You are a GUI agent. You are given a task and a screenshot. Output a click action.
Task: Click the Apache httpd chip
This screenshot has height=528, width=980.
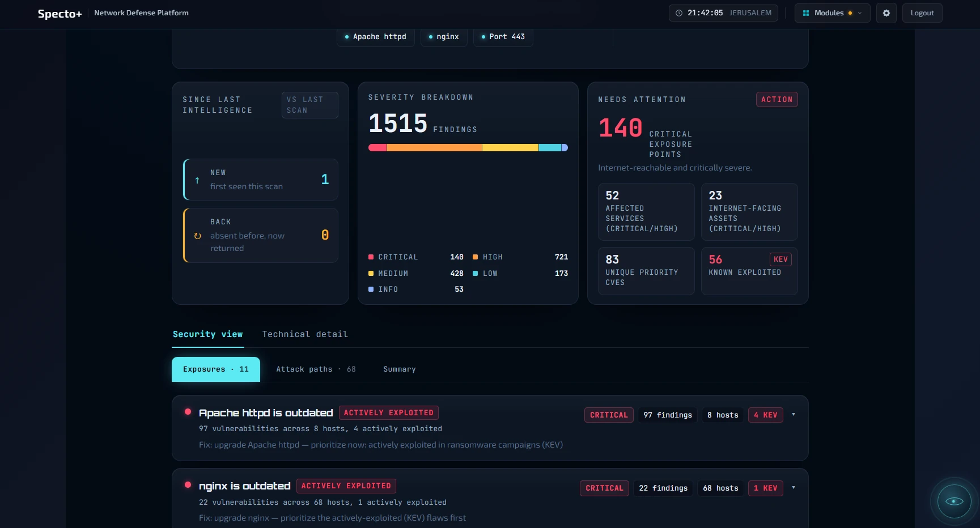click(376, 37)
